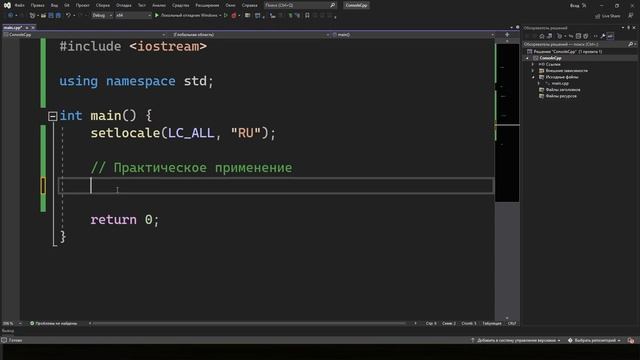Open the ConsoleCpp project scope dropdown
Viewport: 640px width, 360px height.
coord(84,35)
